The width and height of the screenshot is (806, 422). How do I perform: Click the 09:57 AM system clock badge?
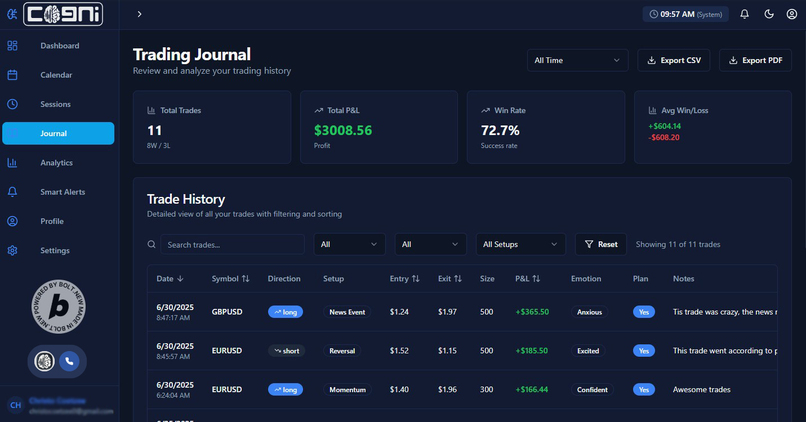[686, 14]
